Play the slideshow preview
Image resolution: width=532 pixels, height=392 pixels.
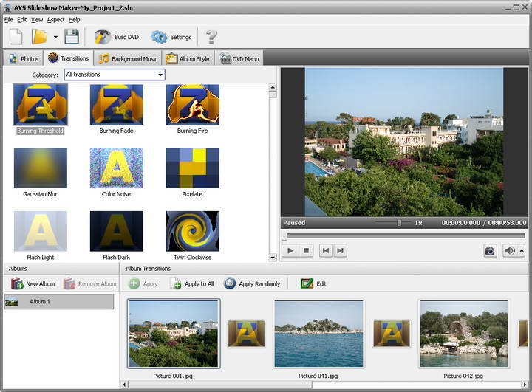pyautogui.click(x=290, y=250)
